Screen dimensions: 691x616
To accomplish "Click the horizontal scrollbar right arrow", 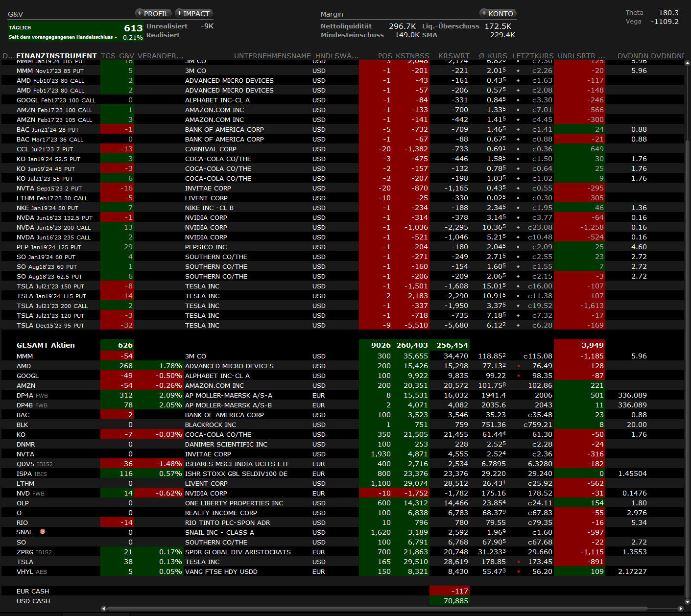I will (x=680, y=609).
